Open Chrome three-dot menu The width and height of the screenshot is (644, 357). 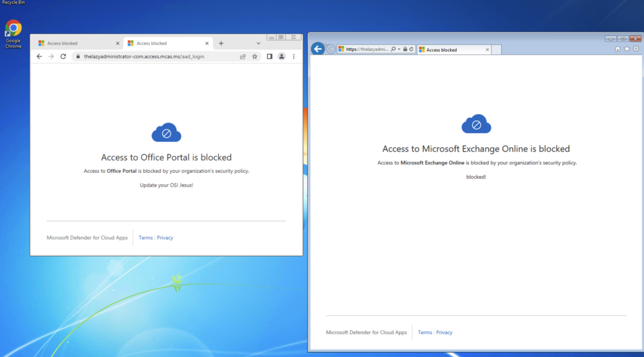click(x=293, y=56)
